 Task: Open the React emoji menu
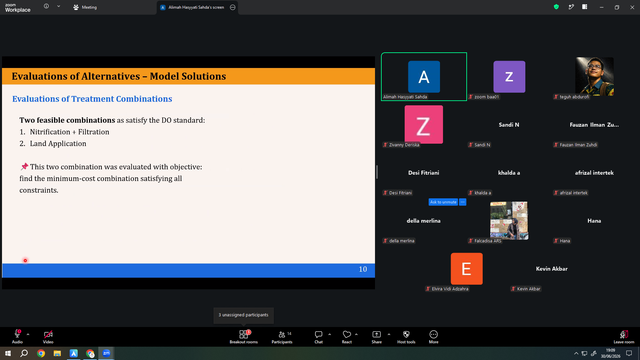347,337
